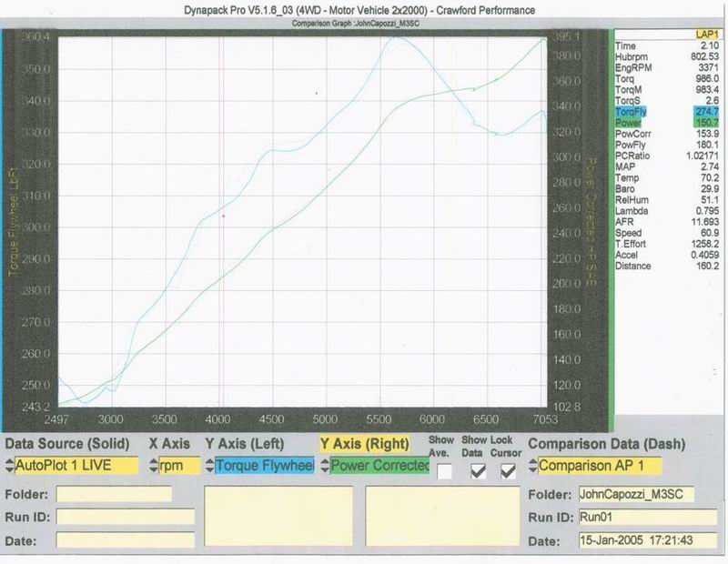Click the stepper arrows beside Power Corrected

pos(325,466)
